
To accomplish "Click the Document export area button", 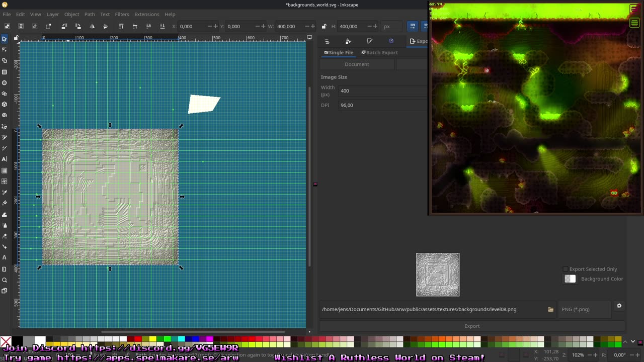I will pos(357,64).
